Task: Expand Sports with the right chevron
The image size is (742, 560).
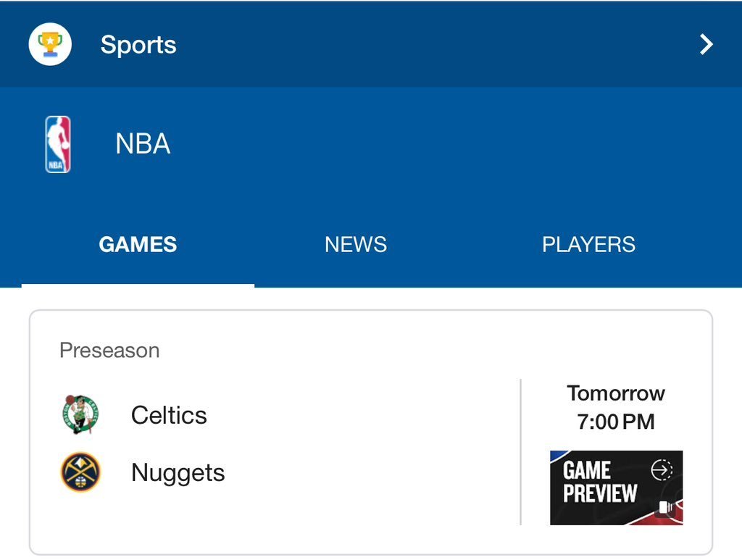Action: 706,45
